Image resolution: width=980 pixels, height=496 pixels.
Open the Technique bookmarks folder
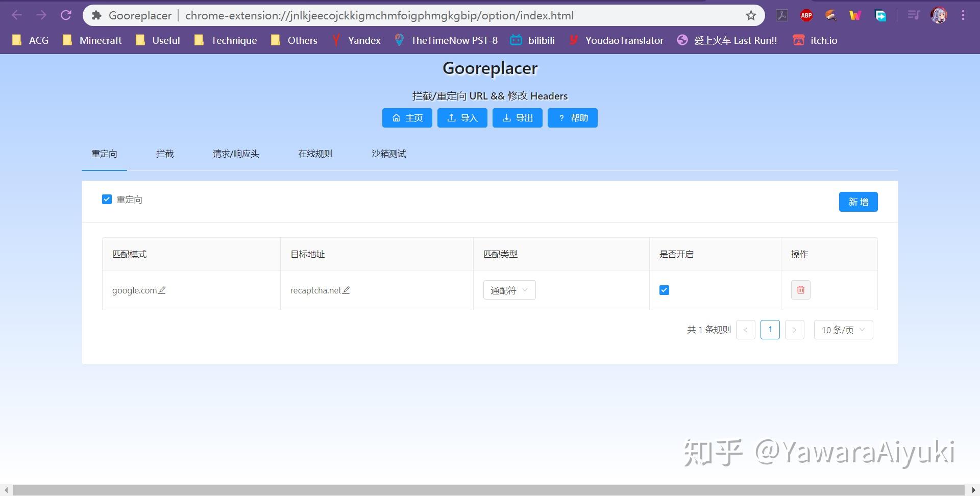tap(226, 40)
